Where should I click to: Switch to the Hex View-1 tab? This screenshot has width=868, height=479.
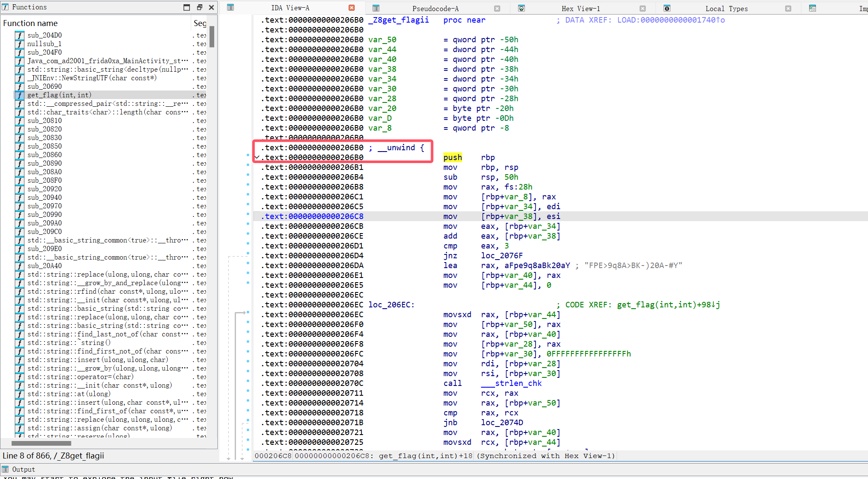pyautogui.click(x=580, y=9)
